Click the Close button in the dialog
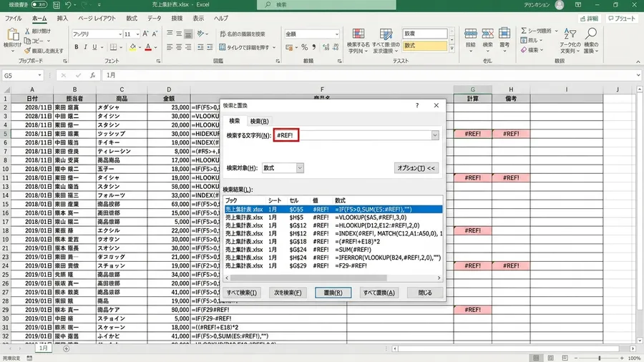Screen dimensions: 644x362 coord(424,293)
